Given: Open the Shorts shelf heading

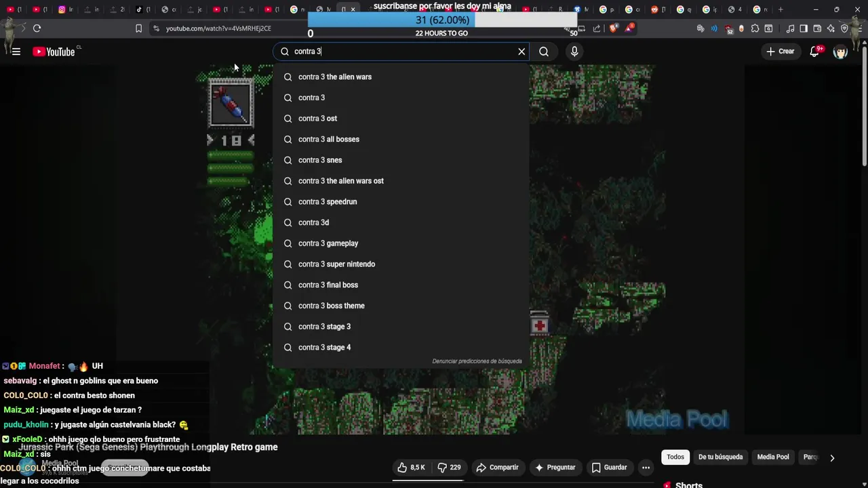Looking at the screenshot, I should 689,485.
